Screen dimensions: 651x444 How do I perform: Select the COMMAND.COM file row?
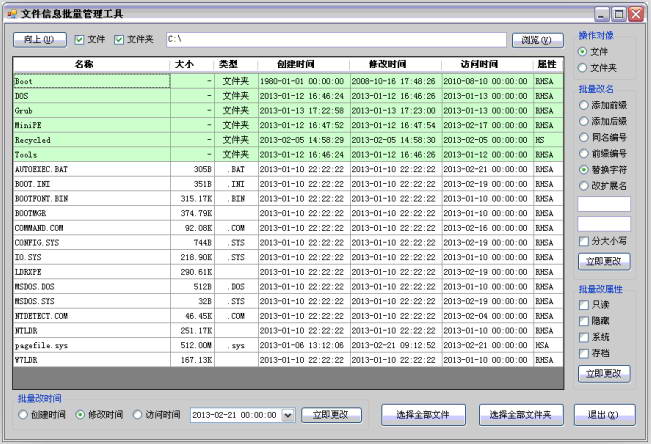[x=288, y=228]
